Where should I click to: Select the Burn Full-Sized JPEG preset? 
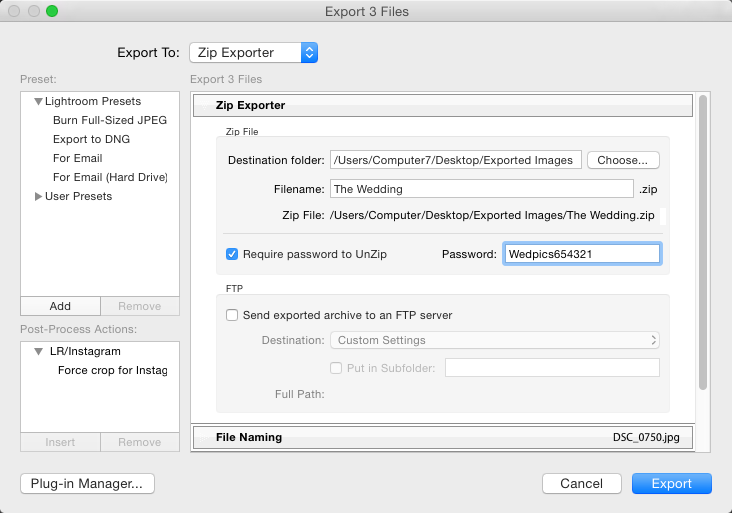(110, 120)
